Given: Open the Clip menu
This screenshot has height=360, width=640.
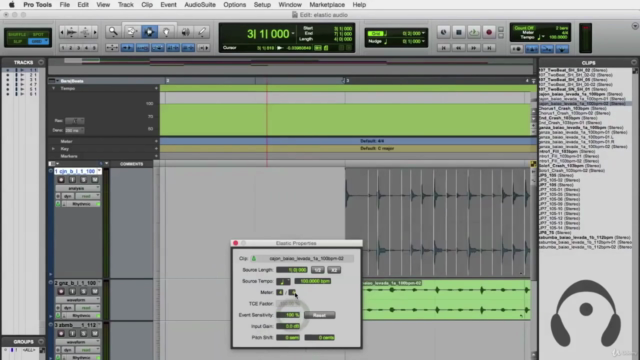Looking at the screenshot, I should pyautogui.click(x=147, y=4).
